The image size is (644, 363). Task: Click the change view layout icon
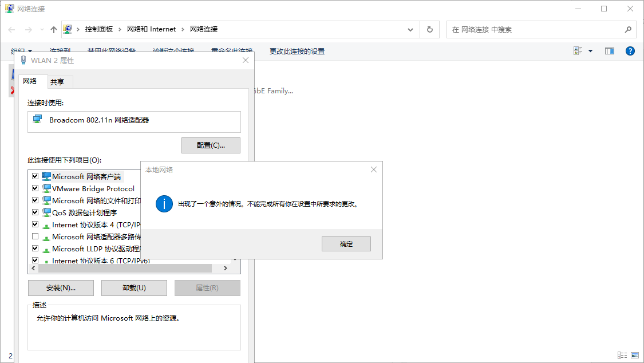point(578,51)
